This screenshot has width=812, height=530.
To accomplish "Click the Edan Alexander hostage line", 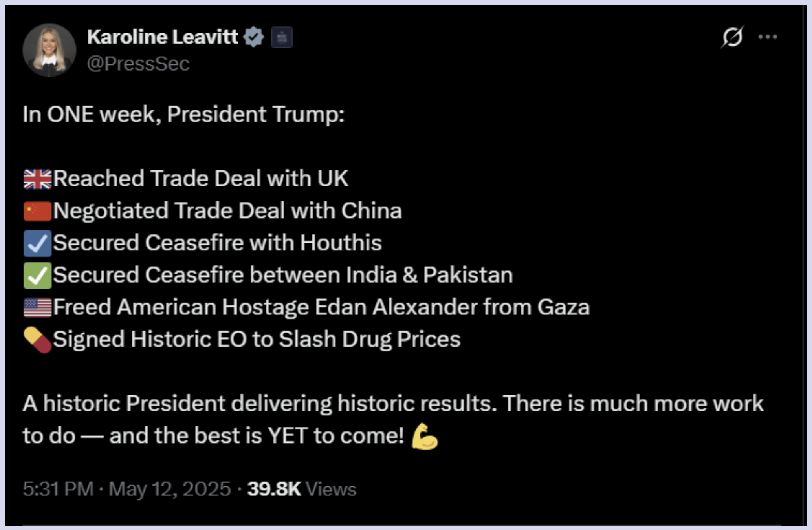I will pyautogui.click(x=321, y=307).
